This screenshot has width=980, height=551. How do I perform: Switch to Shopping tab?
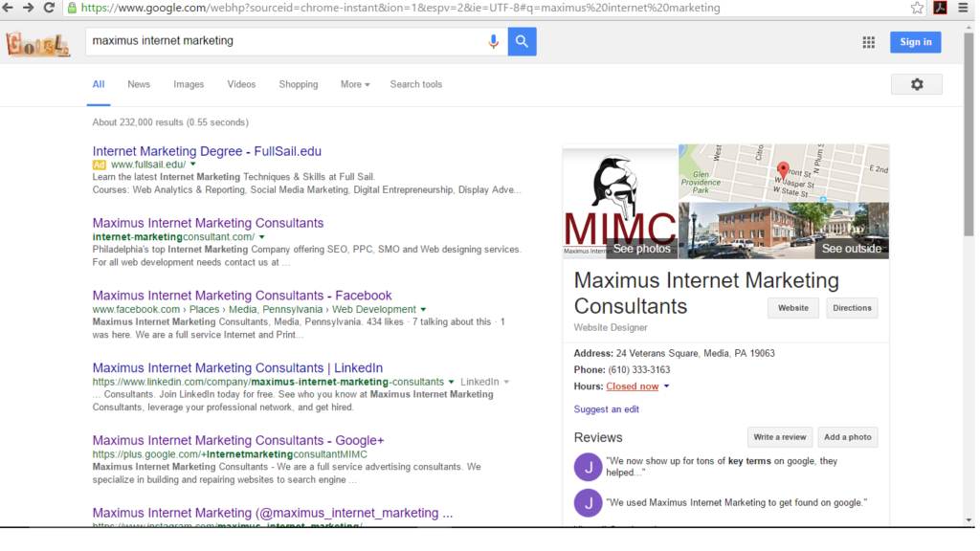coord(299,84)
